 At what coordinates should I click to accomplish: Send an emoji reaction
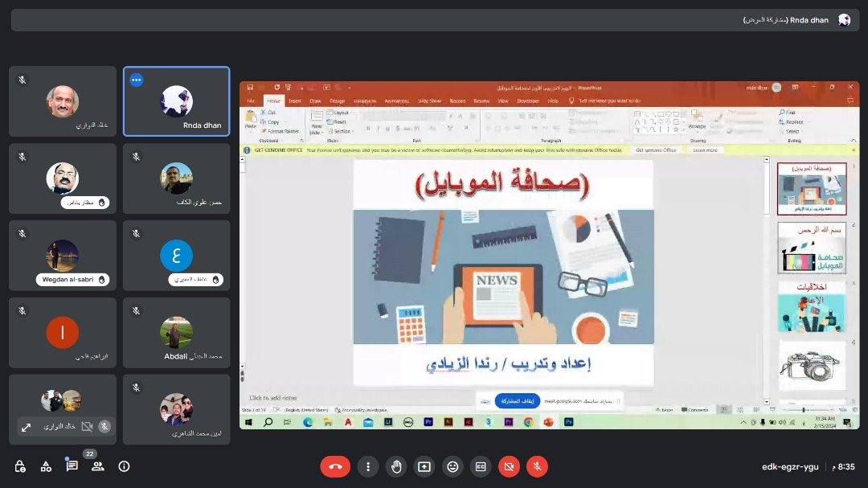click(452, 466)
